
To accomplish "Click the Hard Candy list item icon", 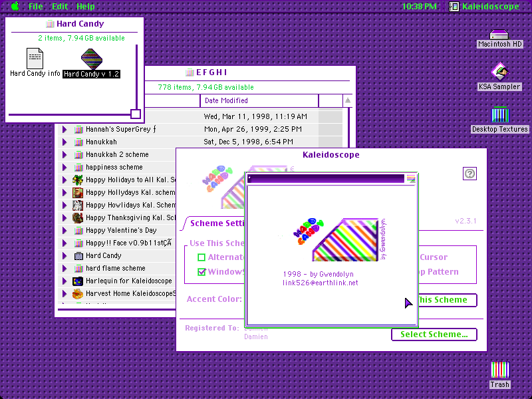I will coord(78,256).
